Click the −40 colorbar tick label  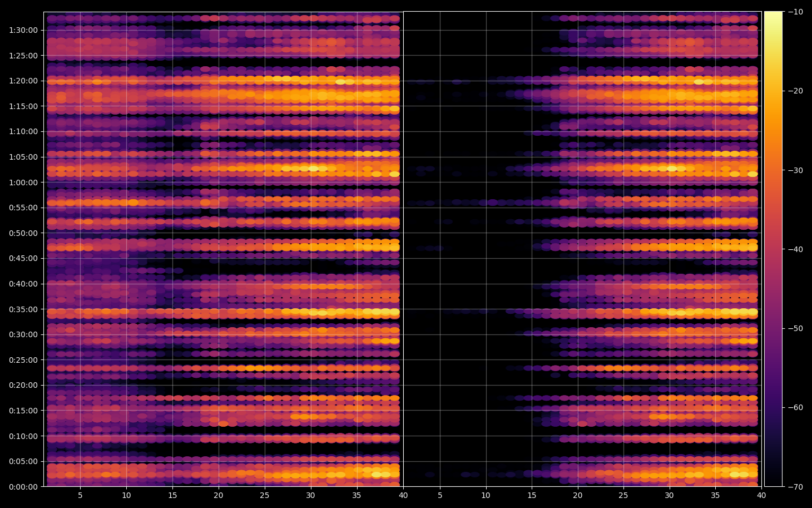click(x=795, y=249)
